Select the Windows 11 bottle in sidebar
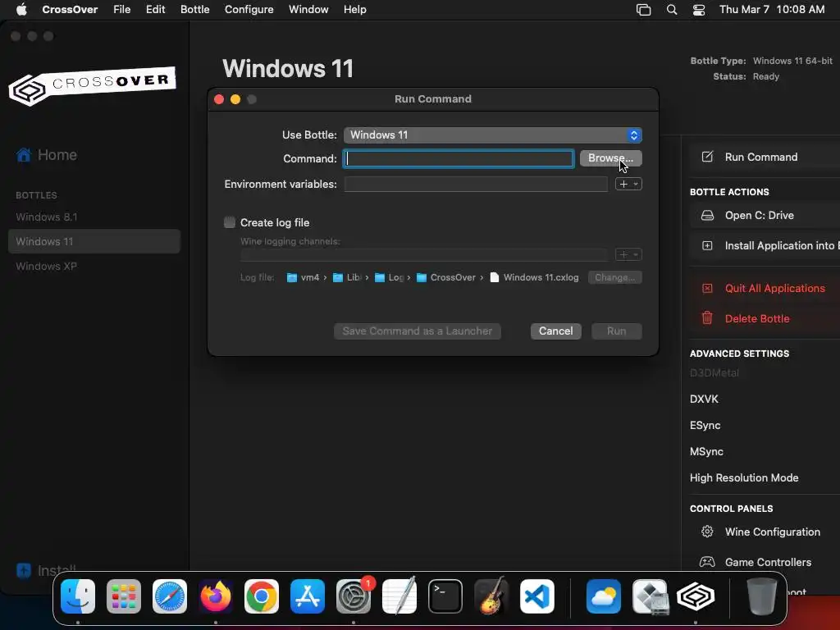The image size is (840, 630). pos(94,242)
